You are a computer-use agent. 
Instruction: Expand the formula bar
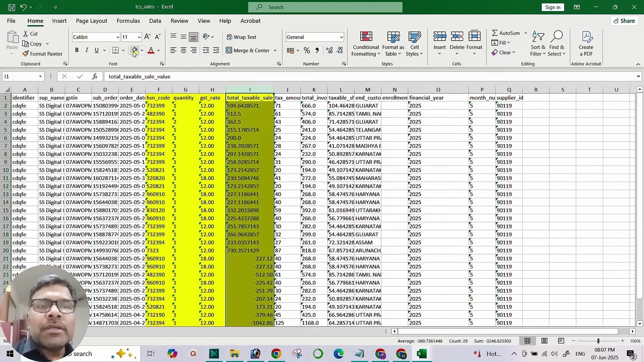[638, 76]
